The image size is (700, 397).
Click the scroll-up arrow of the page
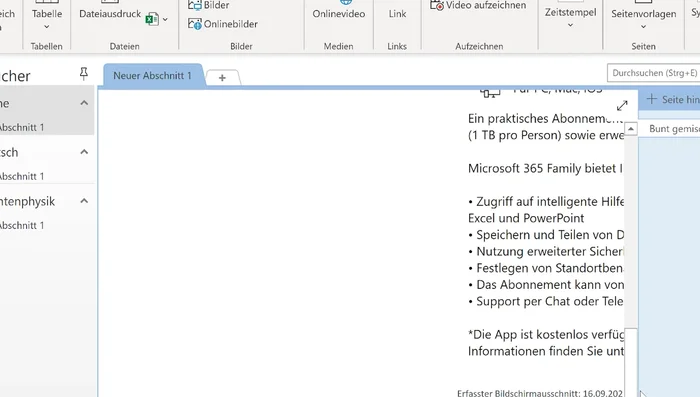pos(630,129)
